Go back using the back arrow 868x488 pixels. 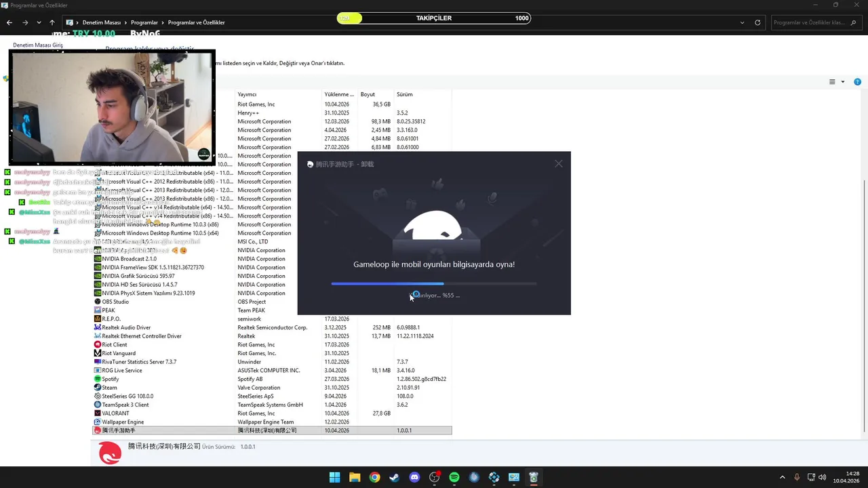point(9,22)
